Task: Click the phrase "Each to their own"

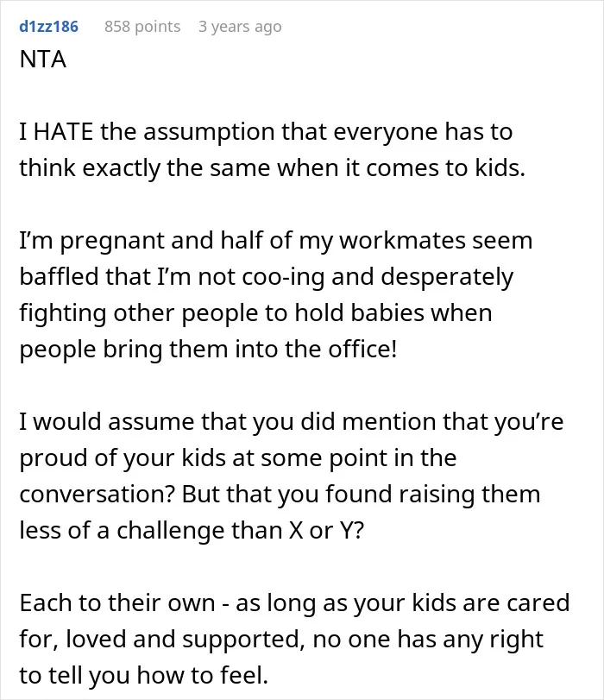Action: click(x=117, y=603)
